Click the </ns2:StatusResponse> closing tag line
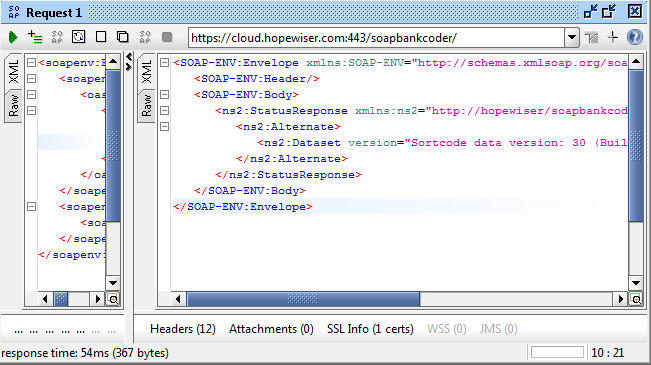The image size is (651, 365). click(x=288, y=175)
